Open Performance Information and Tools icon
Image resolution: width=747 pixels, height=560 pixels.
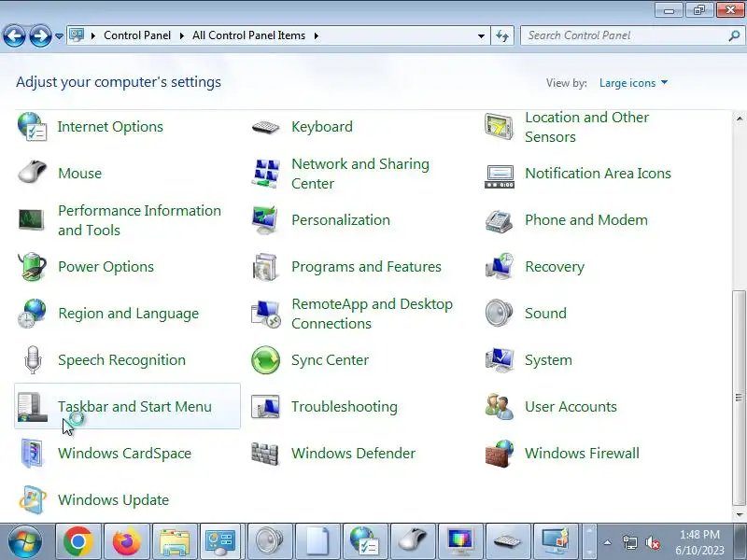(32, 220)
